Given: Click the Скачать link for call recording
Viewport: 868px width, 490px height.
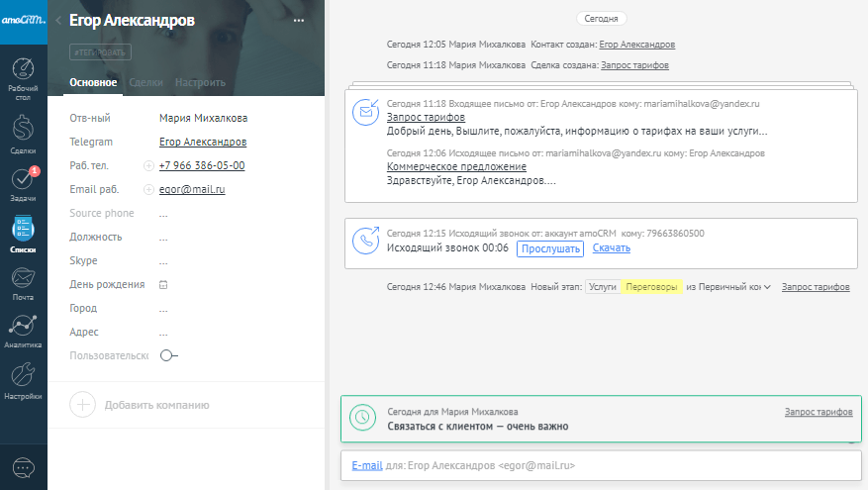Looking at the screenshot, I should coord(612,248).
